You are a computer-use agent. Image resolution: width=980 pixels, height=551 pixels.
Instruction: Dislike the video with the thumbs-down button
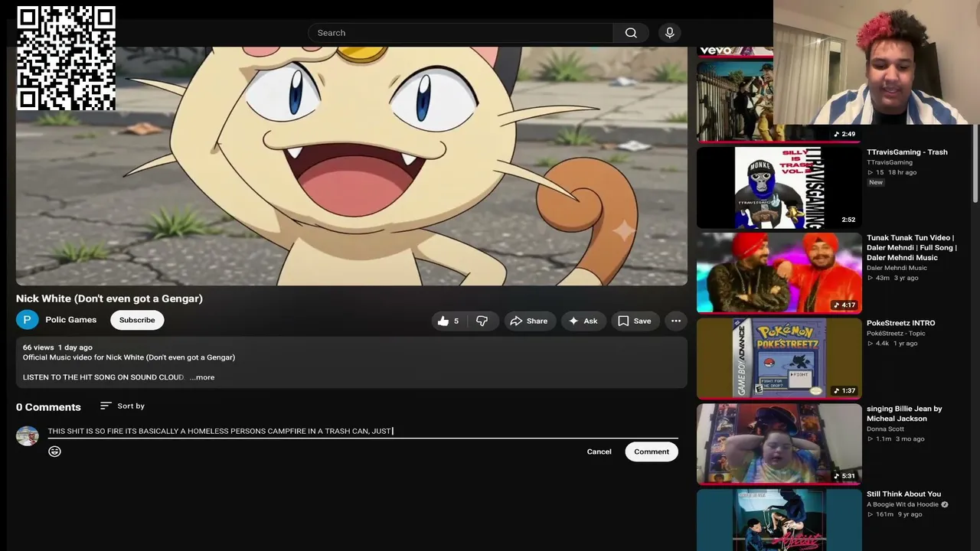point(482,321)
